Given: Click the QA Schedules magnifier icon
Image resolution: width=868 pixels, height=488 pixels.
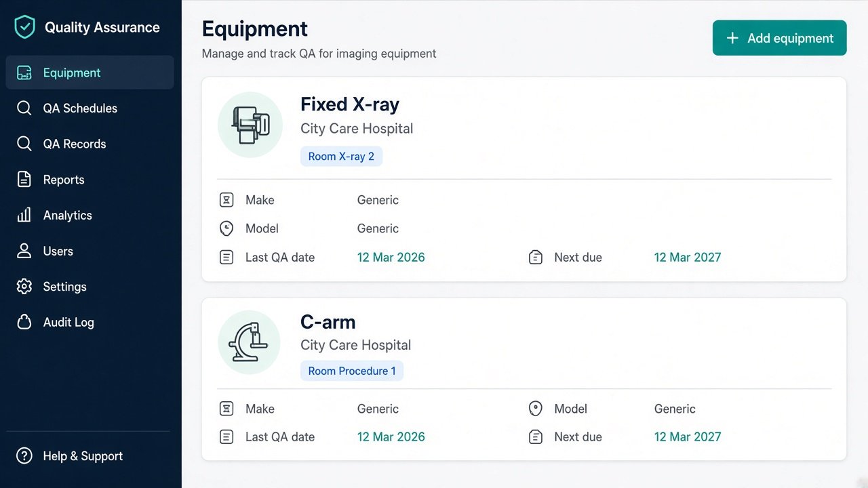Looking at the screenshot, I should pos(24,108).
